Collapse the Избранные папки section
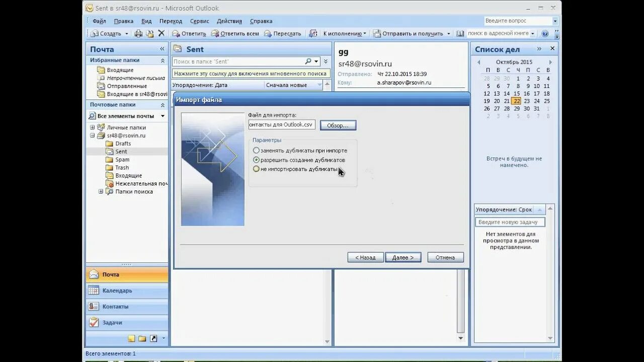Screen dimensions: 644x362 pos(163,60)
